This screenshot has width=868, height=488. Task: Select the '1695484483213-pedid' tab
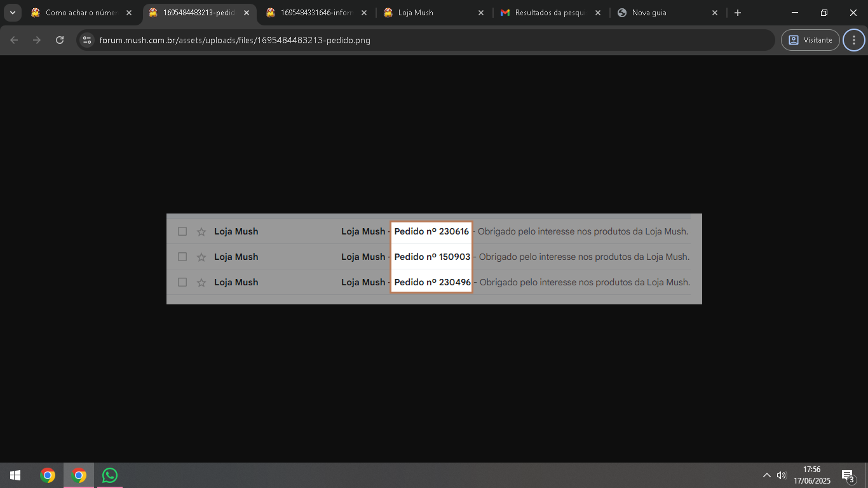click(199, 13)
